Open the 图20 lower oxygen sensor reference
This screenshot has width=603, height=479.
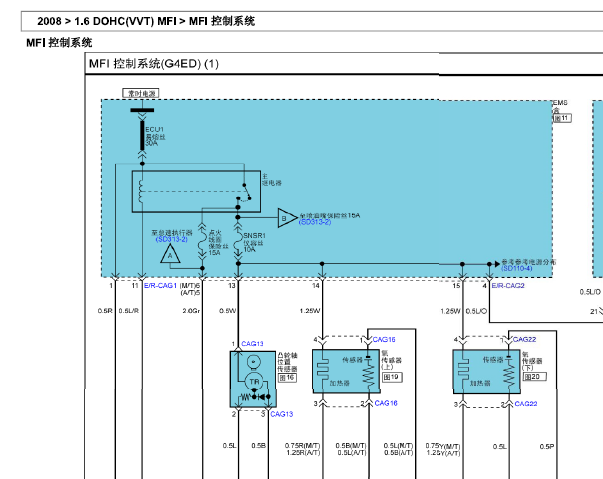coord(535,377)
